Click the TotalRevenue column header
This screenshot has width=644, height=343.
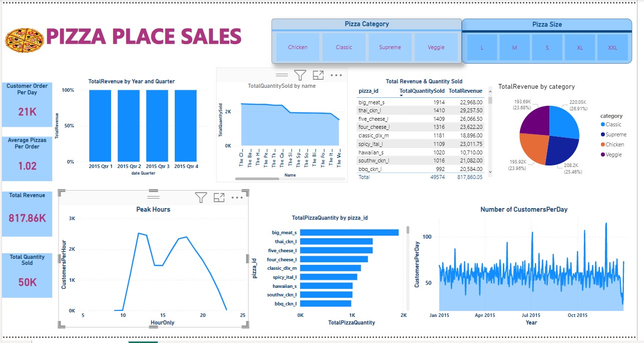465,91
